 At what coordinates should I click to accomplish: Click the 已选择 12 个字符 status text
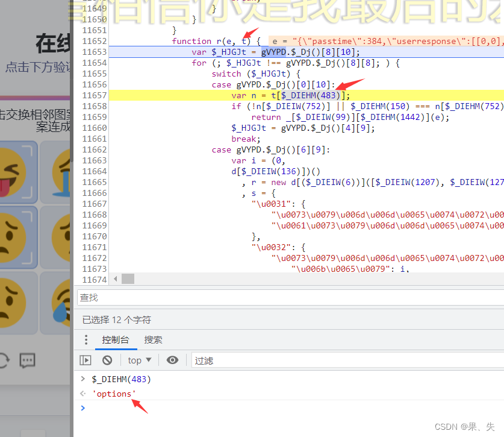click(x=117, y=320)
